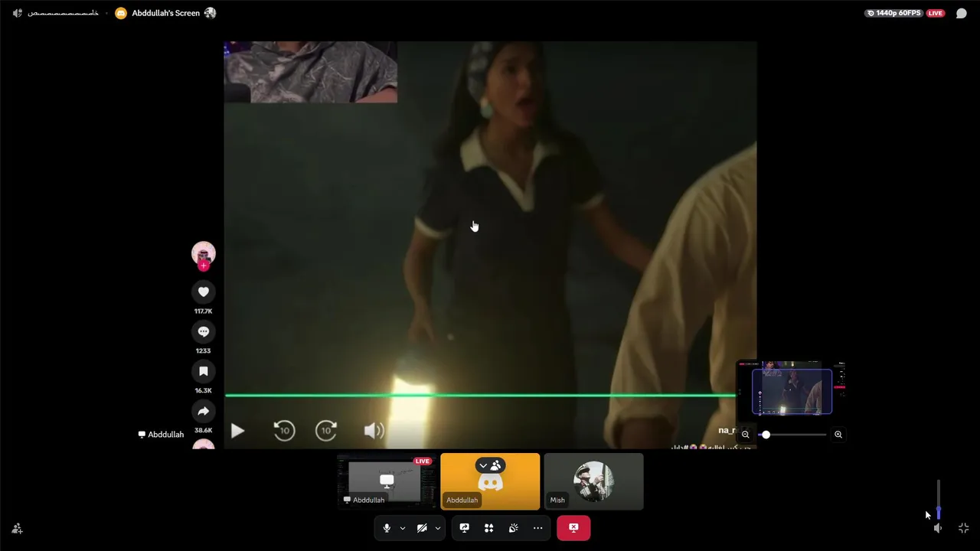This screenshot has width=980, height=551.
Task: Exit fullscreen mode icon
Action: pos(963,528)
